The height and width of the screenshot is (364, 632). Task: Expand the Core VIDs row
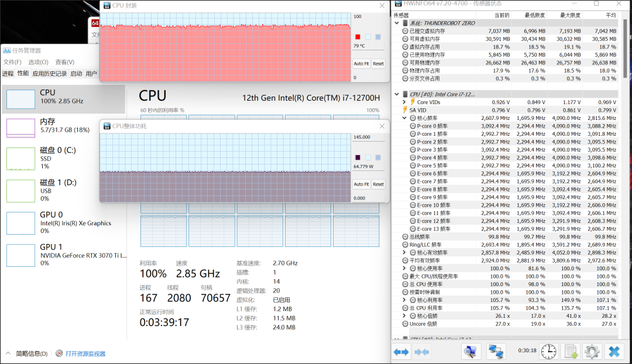point(404,102)
